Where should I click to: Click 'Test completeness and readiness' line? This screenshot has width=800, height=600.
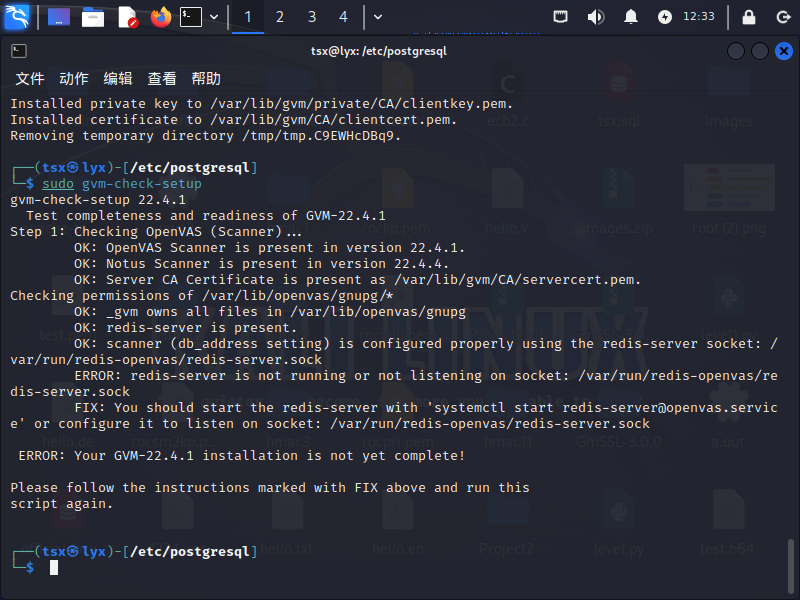click(x=206, y=216)
